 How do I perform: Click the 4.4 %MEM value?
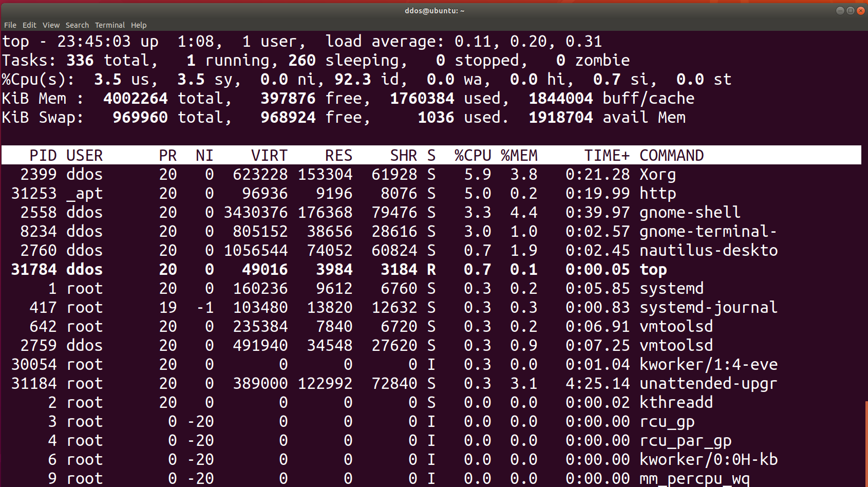(x=524, y=213)
